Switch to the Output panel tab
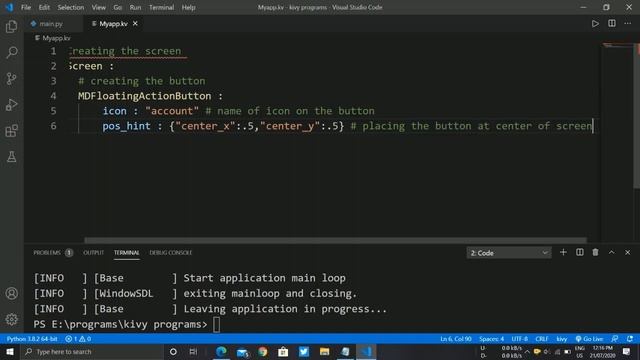 point(93,253)
